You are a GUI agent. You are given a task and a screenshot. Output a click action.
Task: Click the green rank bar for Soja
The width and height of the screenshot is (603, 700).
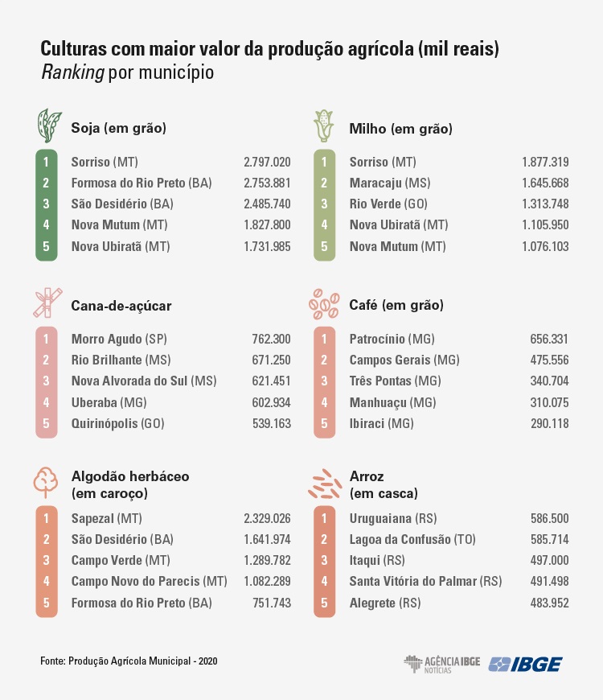point(47,204)
